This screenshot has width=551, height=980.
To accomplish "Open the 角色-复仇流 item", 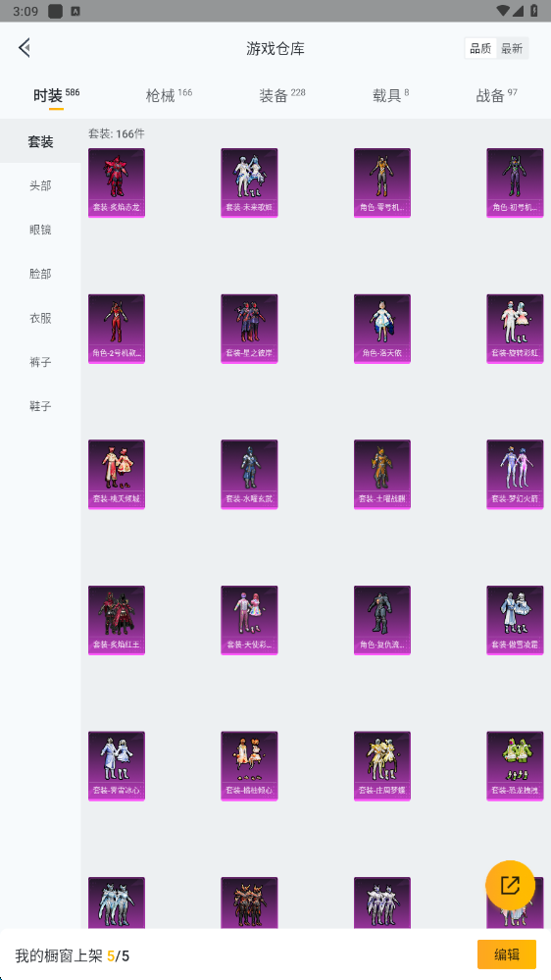I will pos(382,620).
